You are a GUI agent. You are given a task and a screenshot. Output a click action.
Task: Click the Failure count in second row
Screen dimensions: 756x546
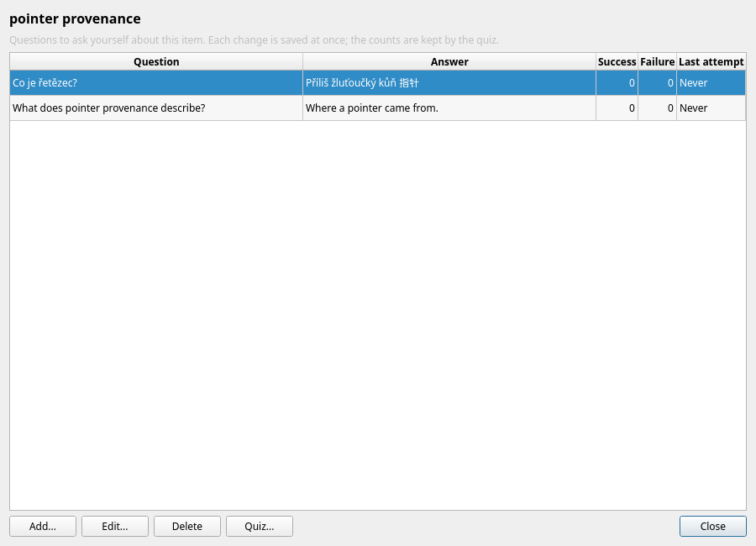pos(657,108)
